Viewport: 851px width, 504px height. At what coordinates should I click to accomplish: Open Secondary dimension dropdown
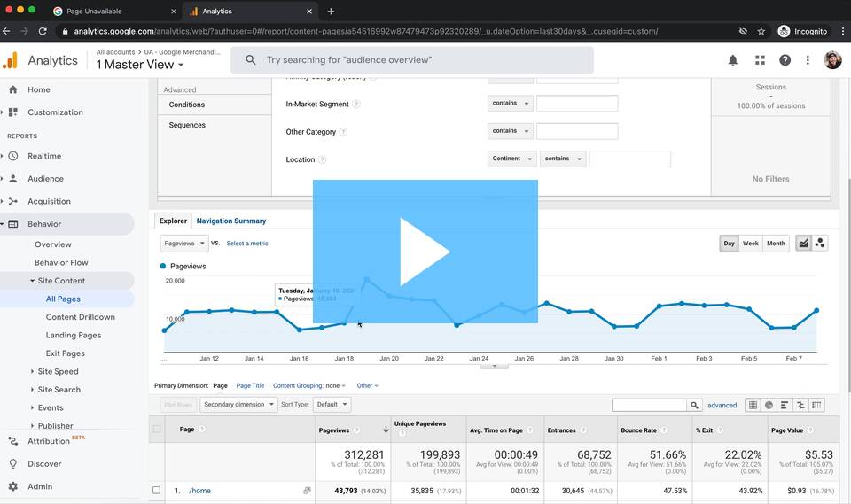tap(238, 405)
